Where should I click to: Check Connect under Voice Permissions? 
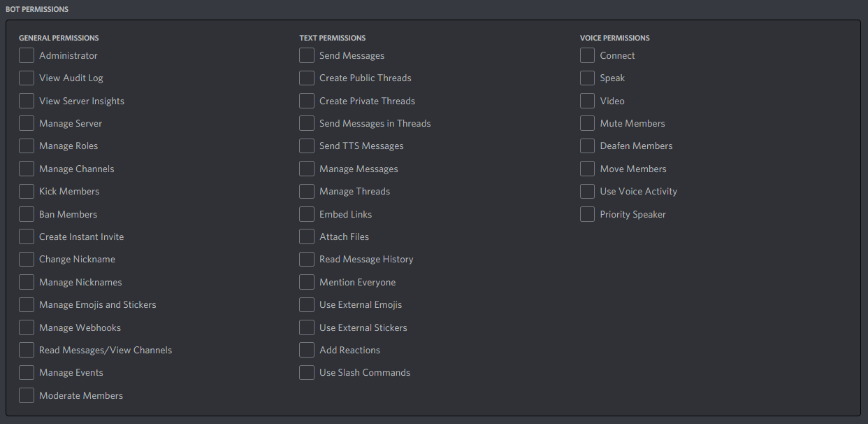pos(587,55)
